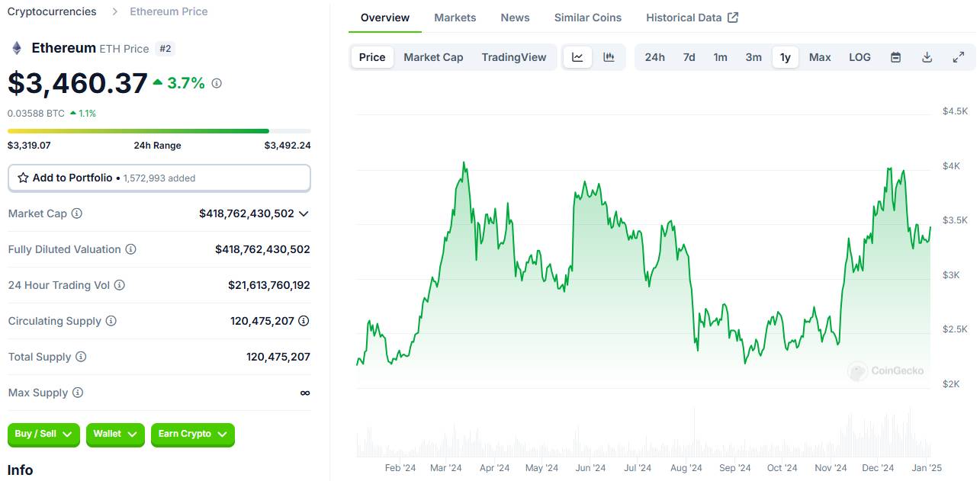Click the $3,319.07 range low value

coord(29,146)
